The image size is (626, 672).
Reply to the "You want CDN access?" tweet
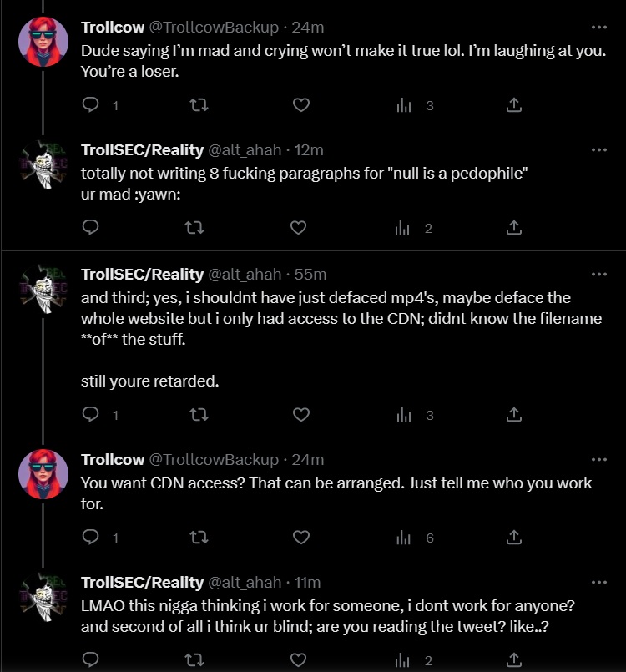pyautogui.click(x=92, y=538)
